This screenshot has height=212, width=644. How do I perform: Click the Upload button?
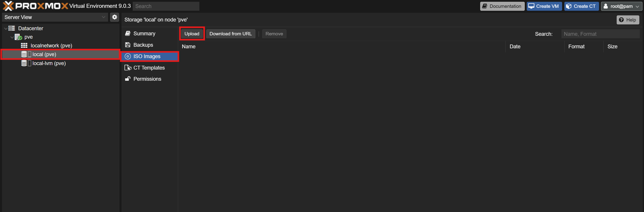click(192, 34)
